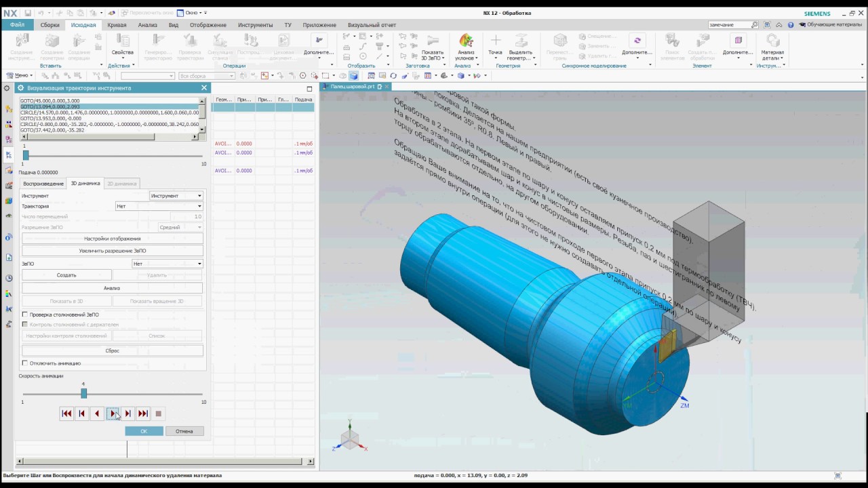Play the toolpath in reverse

pos(97,413)
